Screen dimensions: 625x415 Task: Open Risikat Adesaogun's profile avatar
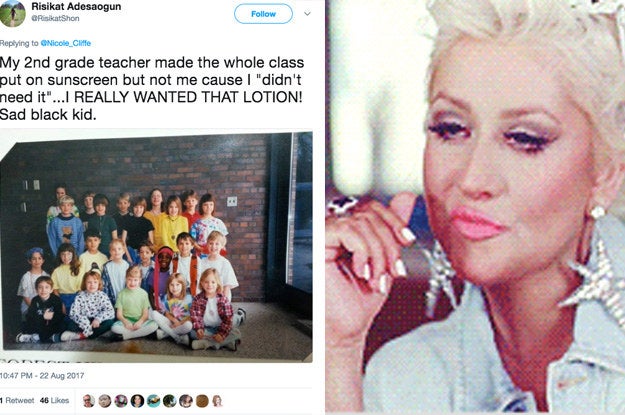pos(12,13)
